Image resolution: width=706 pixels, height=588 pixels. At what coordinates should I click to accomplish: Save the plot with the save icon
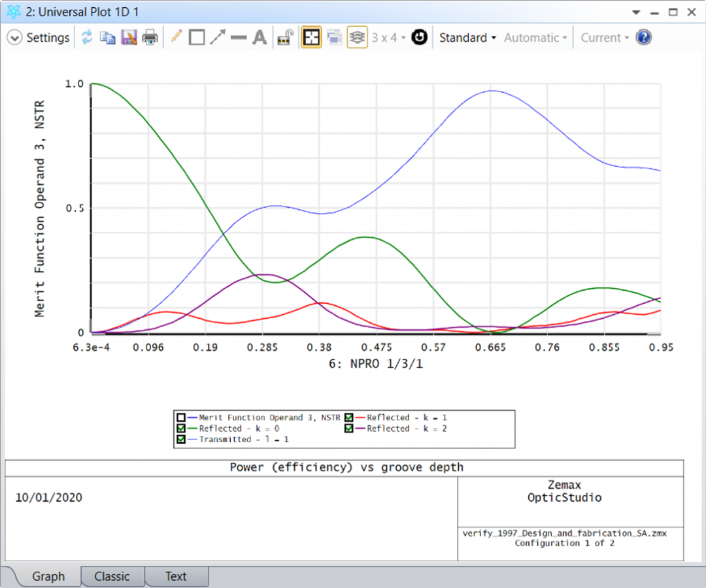tap(129, 38)
